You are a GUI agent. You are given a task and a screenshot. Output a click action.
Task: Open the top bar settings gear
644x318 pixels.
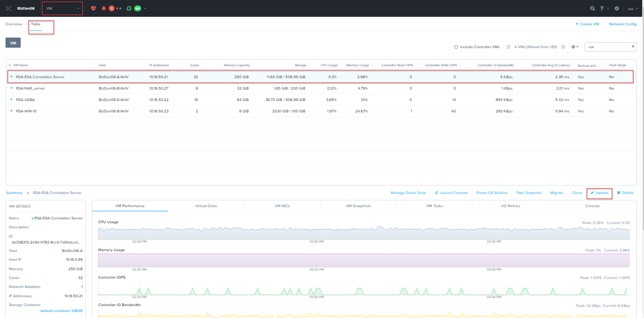(x=617, y=8)
